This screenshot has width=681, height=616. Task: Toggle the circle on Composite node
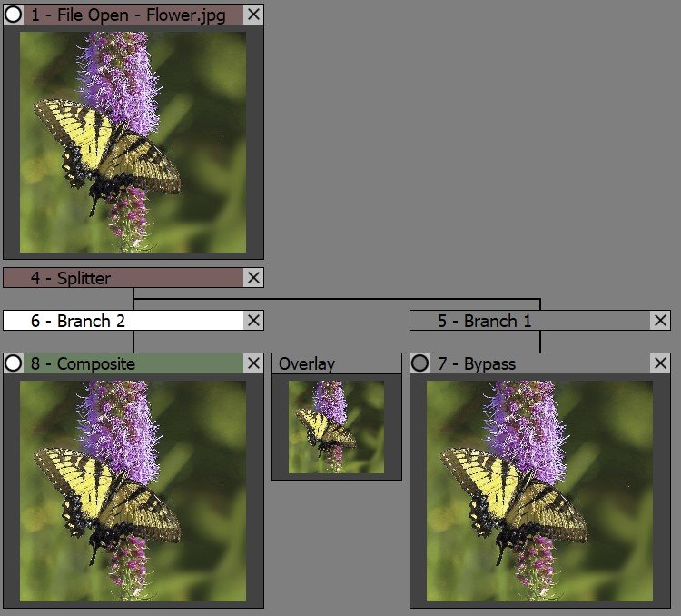pyautogui.click(x=14, y=364)
